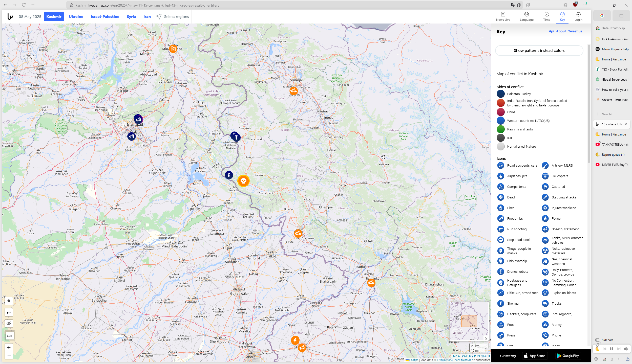
Task: Click the blue speech marker at Islamabad
Action: coord(138,119)
